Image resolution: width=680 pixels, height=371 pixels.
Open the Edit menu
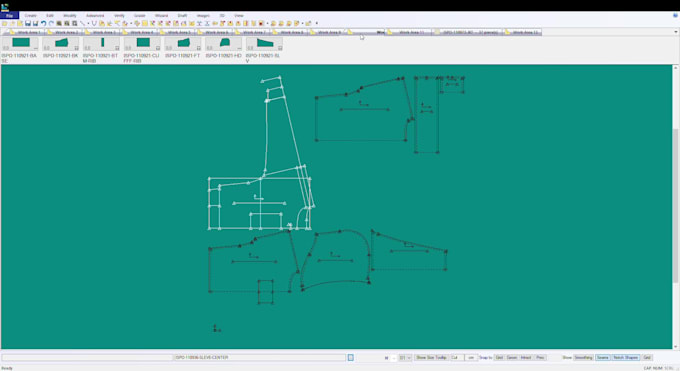tap(50, 16)
